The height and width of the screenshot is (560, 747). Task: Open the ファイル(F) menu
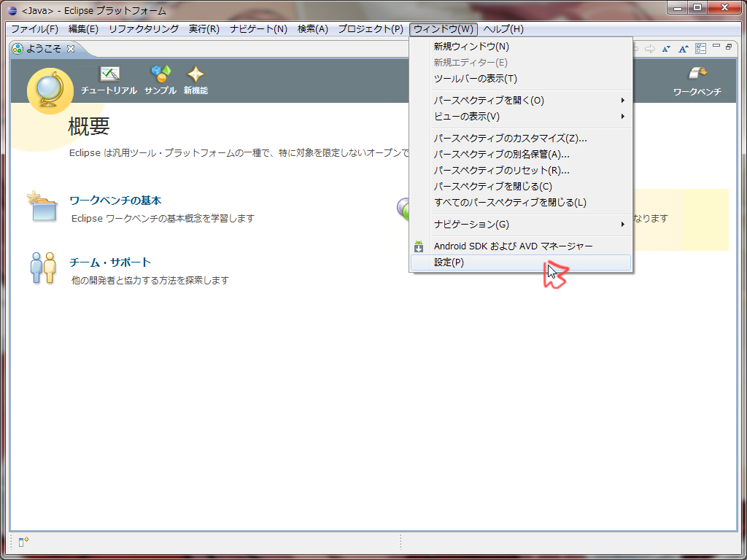pyautogui.click(x=35, y=29)
